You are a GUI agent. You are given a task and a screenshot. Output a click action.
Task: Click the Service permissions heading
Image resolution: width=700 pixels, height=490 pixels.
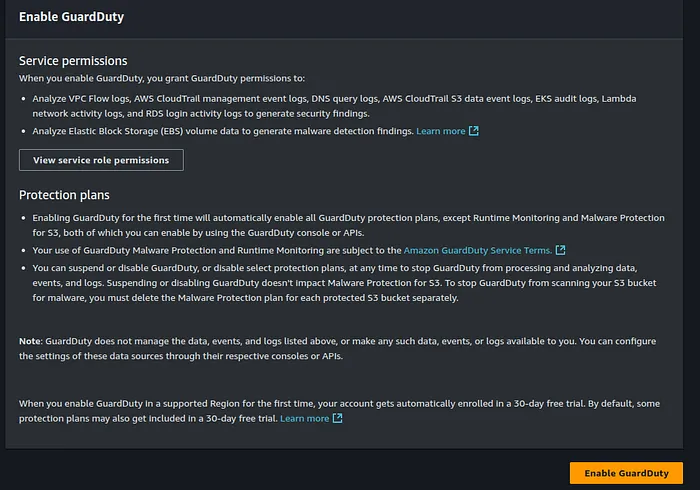point(73,61)
